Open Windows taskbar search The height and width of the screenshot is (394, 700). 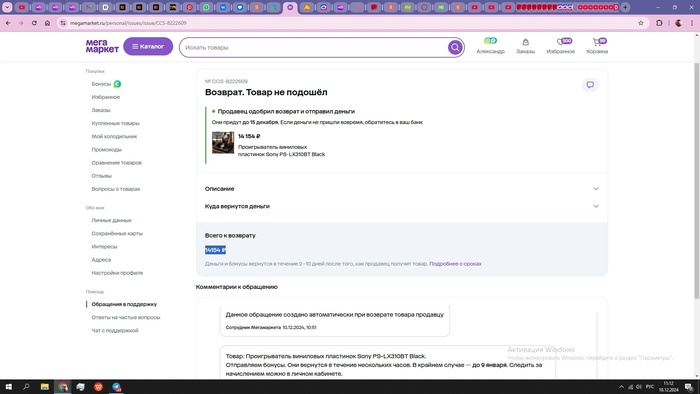(x=26, y=387)
